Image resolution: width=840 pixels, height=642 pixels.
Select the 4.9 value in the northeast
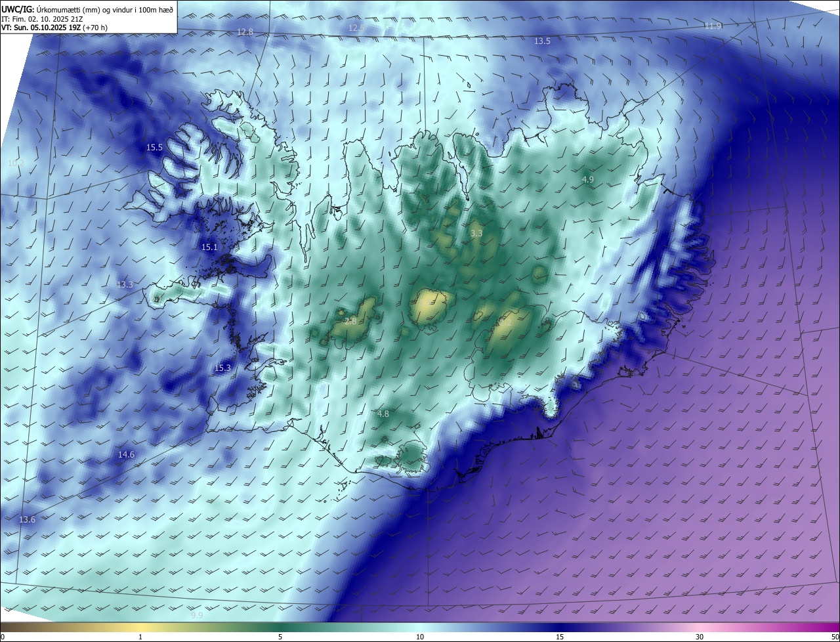click(588, 179)
